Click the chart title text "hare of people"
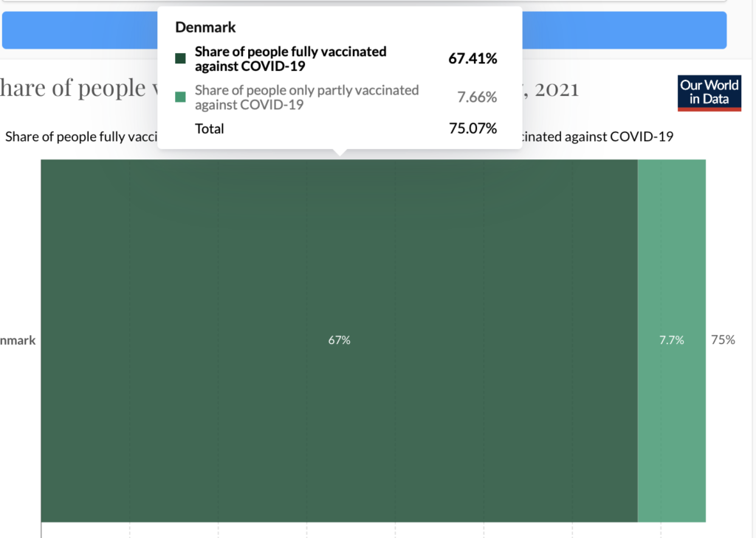The image size is (756, 538). pyautogui.click(x=73, y=89)
